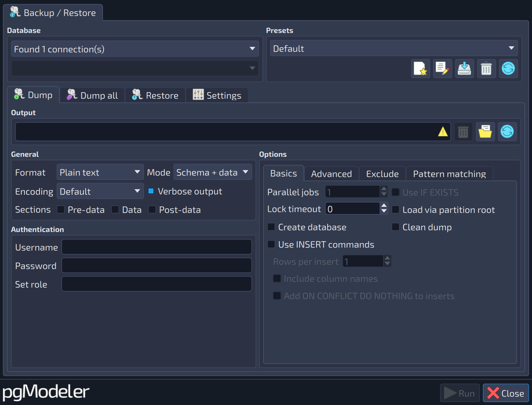
Task: Click the Username input field
Action: click(156, 247)
